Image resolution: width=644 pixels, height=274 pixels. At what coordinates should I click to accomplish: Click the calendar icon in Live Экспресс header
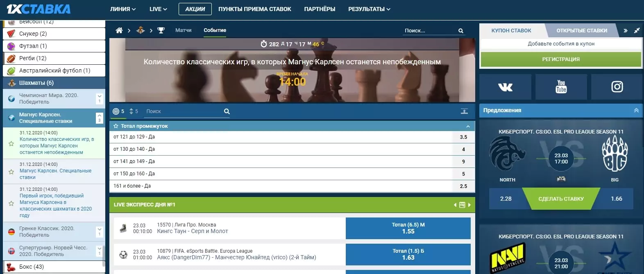pyautogui.click(x=462, y=205)
